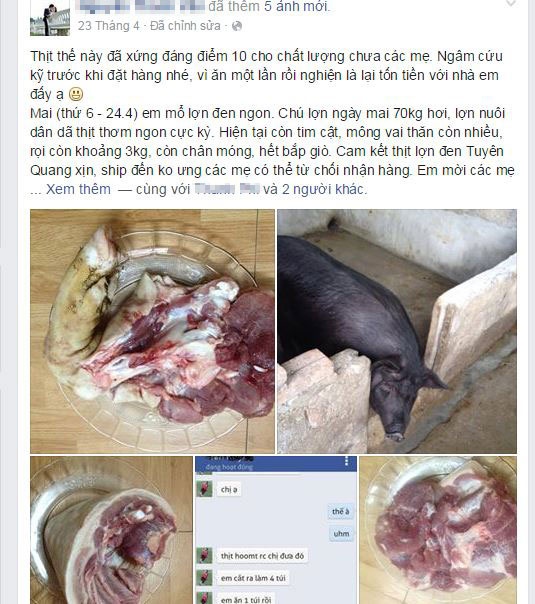Click the 'uhm' reply bubble
This screenshot has width=535, height=604.
(341, 534)
